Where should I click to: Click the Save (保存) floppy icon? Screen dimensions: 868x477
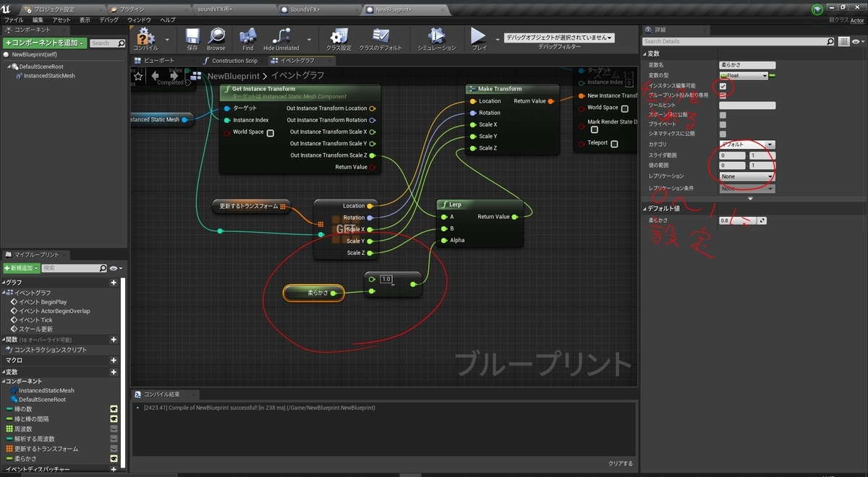pos(192,35)
